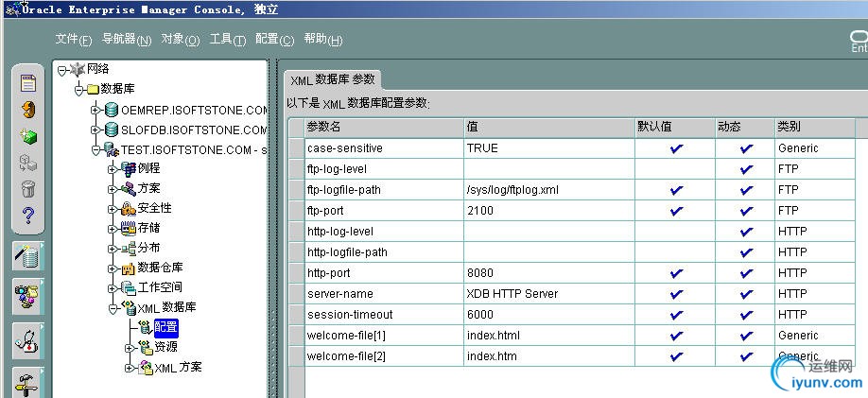868x398 pixels.
Task: Expand the SLOFDB.ISOFTSTONE.COM node
Action: [x=95, y=130]
